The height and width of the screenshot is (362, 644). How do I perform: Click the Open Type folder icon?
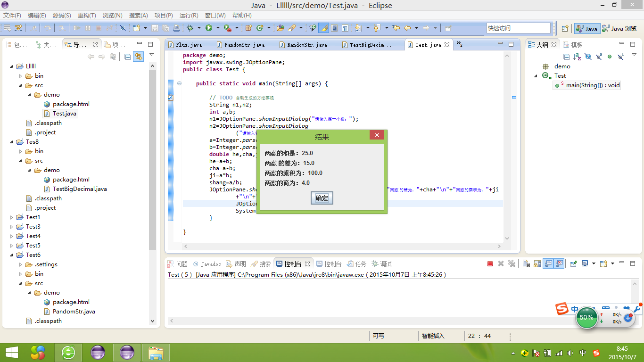pos(281,28)
